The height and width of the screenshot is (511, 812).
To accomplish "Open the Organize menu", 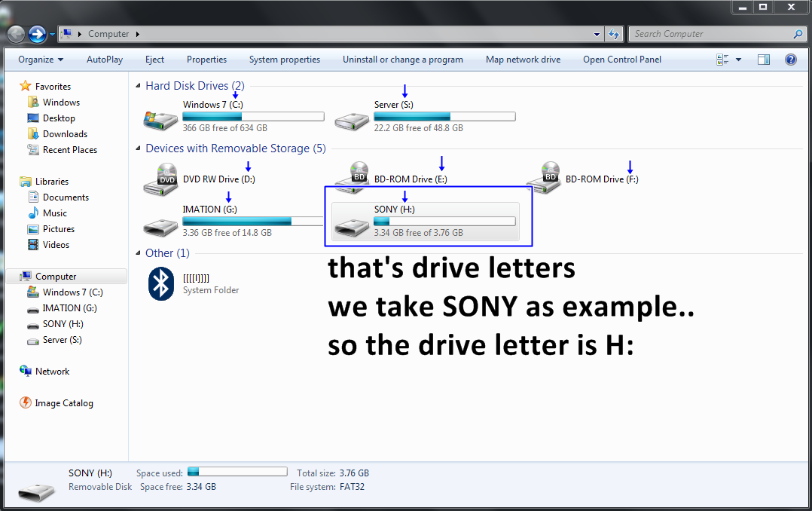I will pos(41,60).
